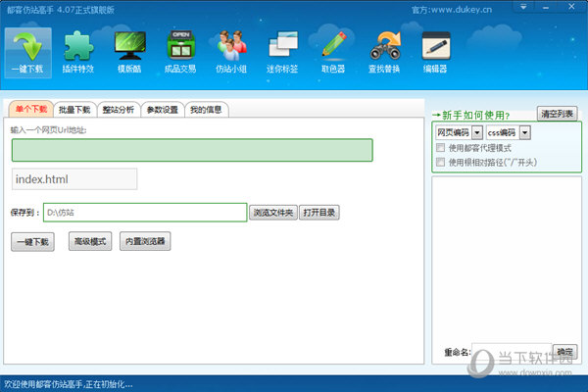Switch to the 参数设置 tab
The image size is (588, 392).
coord(163,110)
